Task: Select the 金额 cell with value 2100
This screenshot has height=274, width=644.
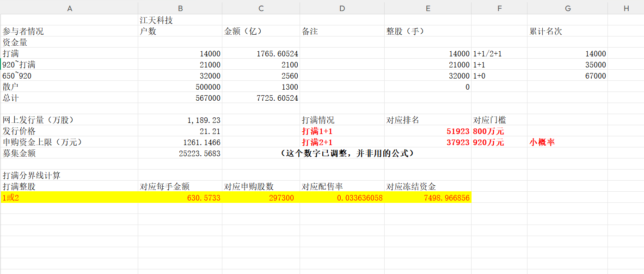Action: [x=261, y=65]
